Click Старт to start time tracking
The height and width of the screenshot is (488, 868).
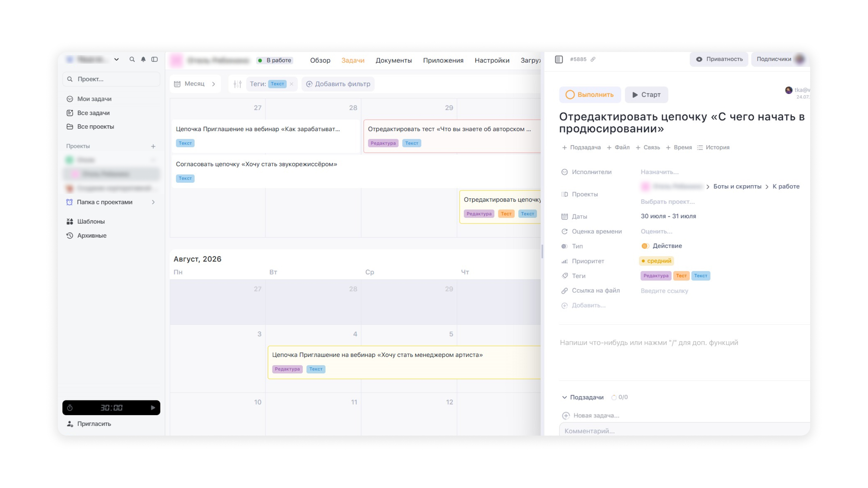646,95
